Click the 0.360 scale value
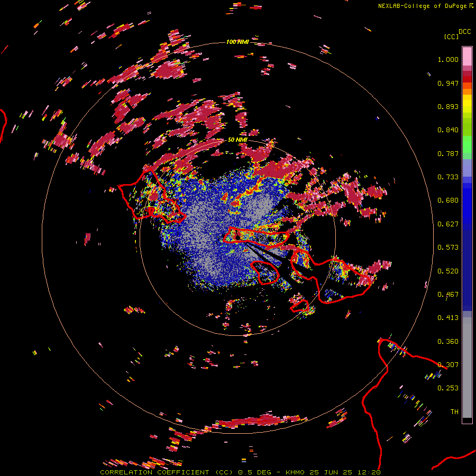The height and width of the screenshot is (476, 476). pos(448,342)
